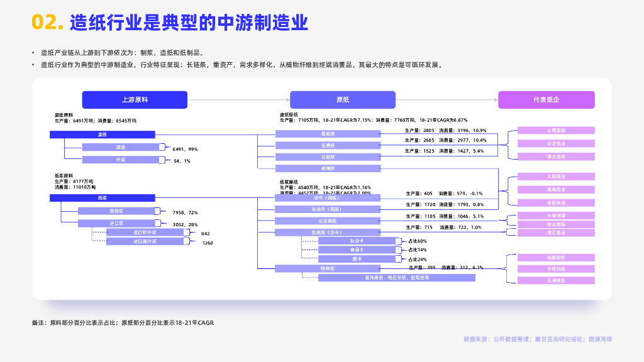Click the 生活用纸 box
Screen dimensions: 644x362
click(328, 221)
